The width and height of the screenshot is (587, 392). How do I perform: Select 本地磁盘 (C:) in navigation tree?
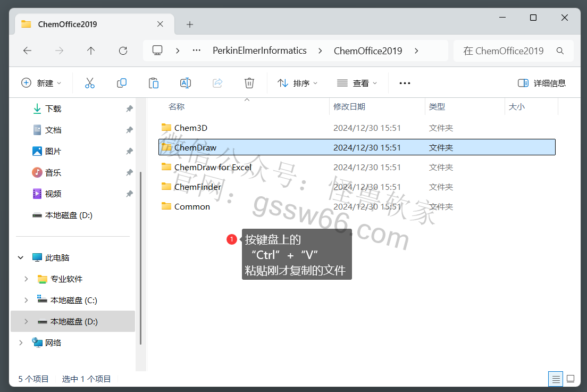coord(74,301)
